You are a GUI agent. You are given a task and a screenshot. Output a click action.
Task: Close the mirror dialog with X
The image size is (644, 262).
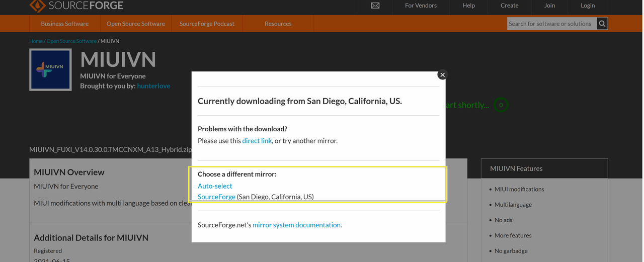pos(442,75)
